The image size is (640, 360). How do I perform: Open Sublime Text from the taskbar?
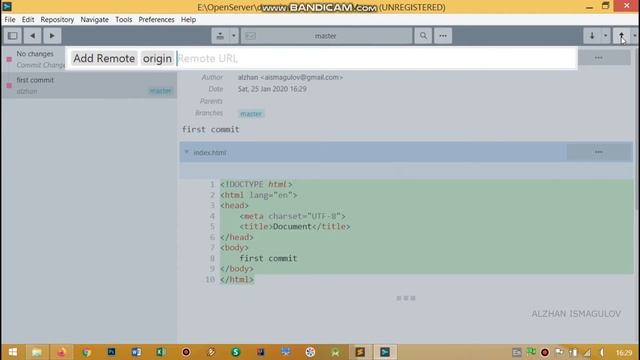[x=360, y=352]
